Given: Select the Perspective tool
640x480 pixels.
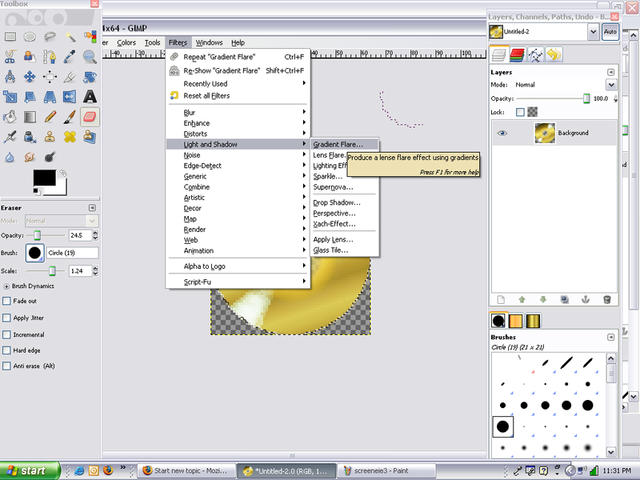Looking at the screenshot, I should pyautogui.click(x=50, y=97).
